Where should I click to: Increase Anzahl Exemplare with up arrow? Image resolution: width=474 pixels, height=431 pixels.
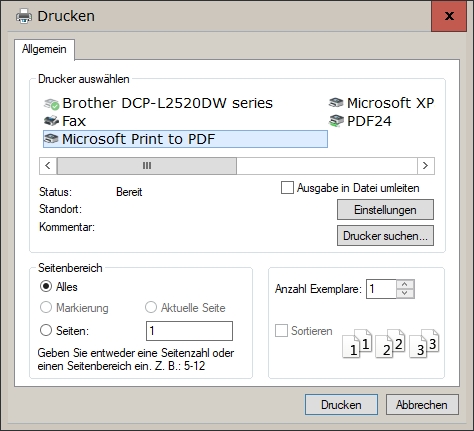[x=405, y=284]
